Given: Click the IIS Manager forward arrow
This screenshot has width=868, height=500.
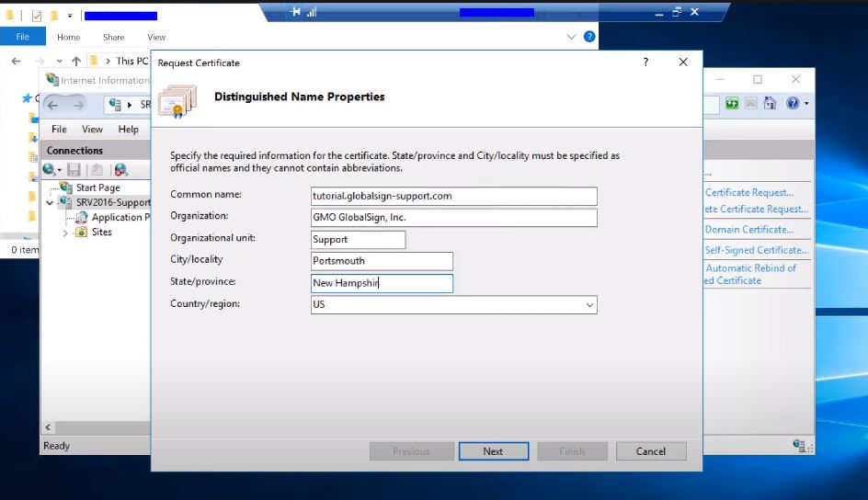Looking at the screenshot, I should pos(78,105).
